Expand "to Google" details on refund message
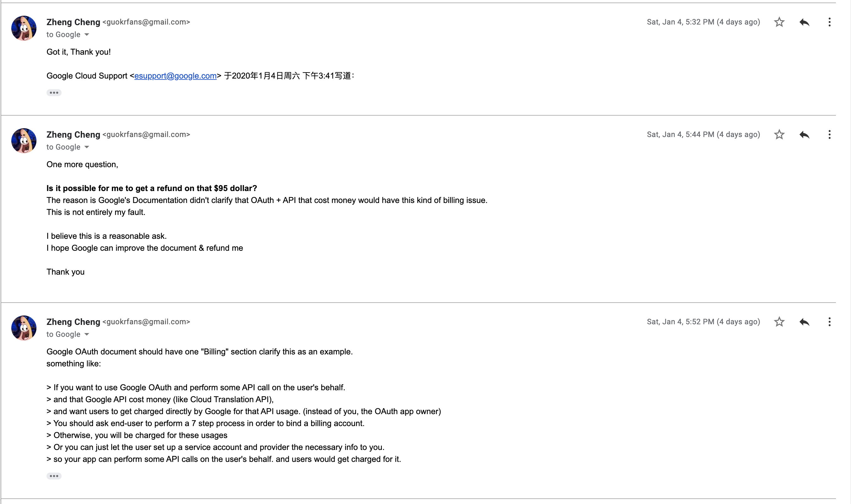The width and height of the screenshot is (851, 504). (x=87, y=147)
